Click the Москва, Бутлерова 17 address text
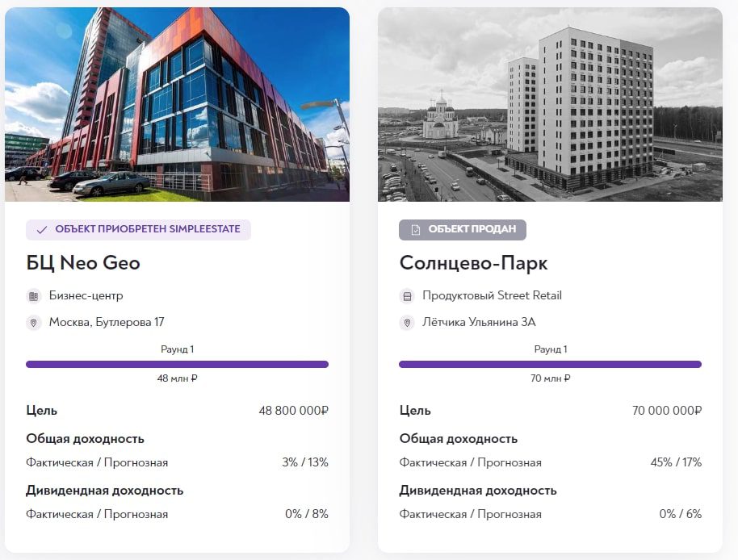 coord(107,322)
